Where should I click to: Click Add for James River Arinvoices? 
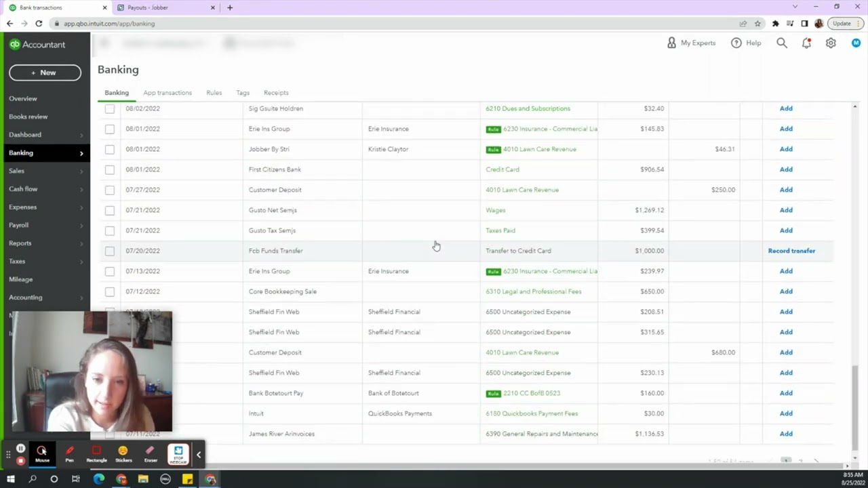coord(786,434)
